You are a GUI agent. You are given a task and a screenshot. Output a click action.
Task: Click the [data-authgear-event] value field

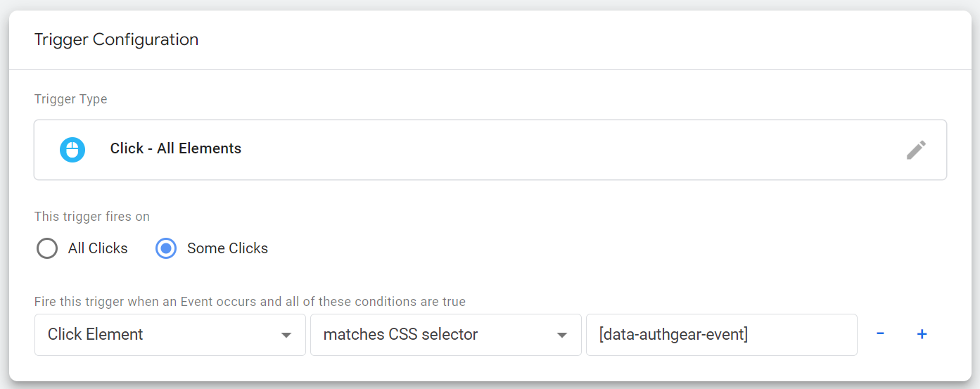(722, 335)
